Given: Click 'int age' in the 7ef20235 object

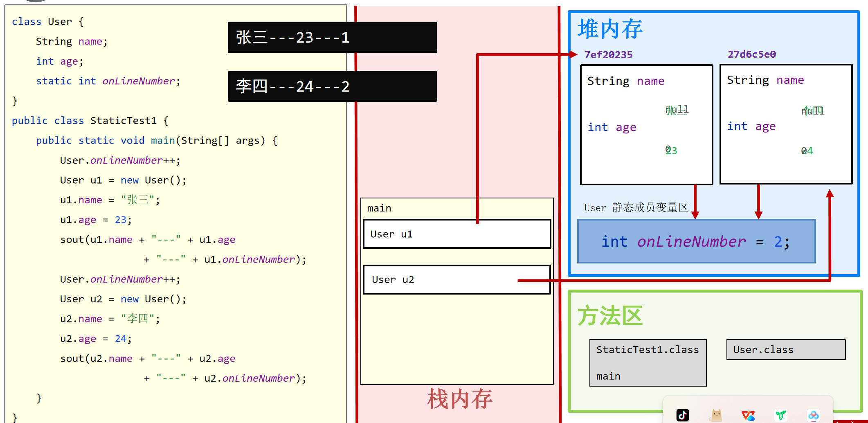Looking at the screenshot, I should click(x=612, y=127).
